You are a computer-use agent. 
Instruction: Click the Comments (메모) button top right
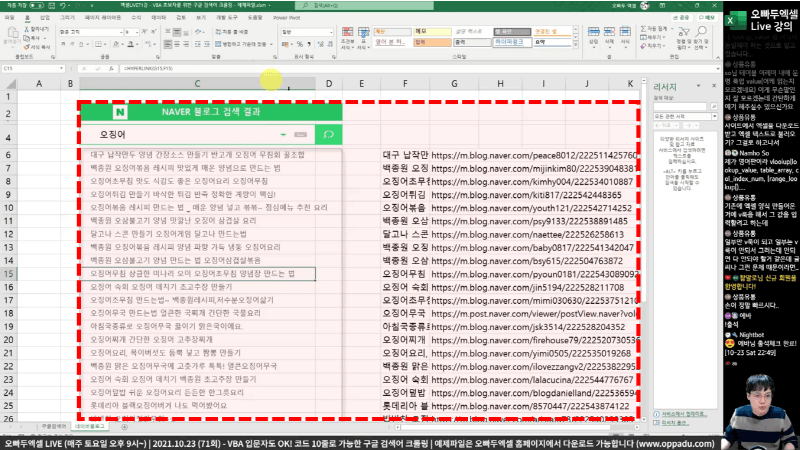(x=707, y=17)
